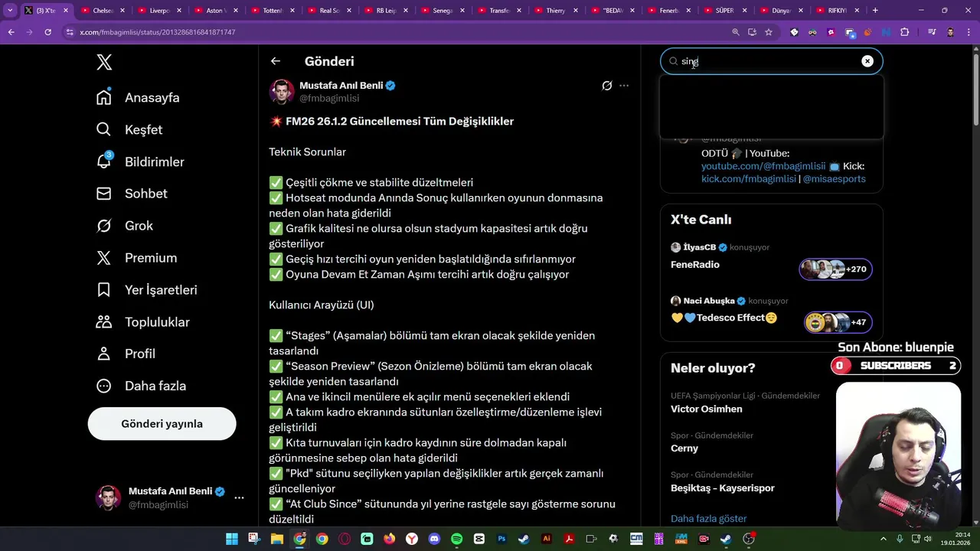
Task: Open Profil page
Action: 126,354
